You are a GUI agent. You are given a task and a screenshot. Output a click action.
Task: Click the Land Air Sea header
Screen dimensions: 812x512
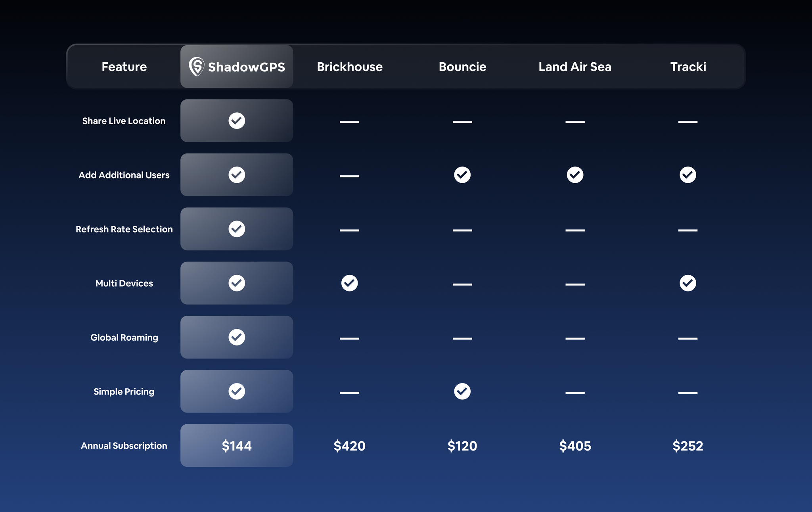click(575, 67)
